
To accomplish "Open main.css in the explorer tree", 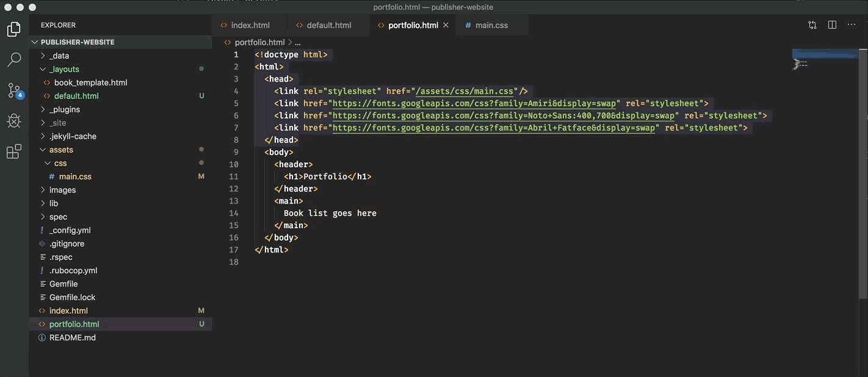I will (x=120, y=176).
